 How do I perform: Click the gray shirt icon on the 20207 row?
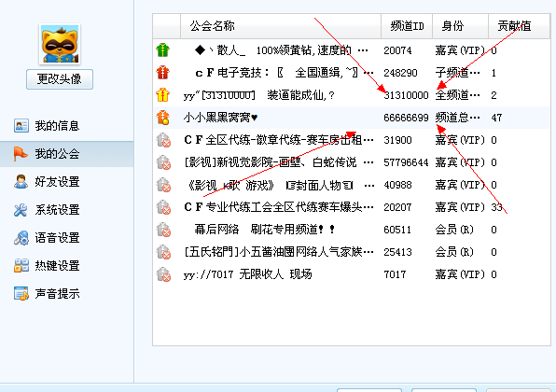point(163,207)
